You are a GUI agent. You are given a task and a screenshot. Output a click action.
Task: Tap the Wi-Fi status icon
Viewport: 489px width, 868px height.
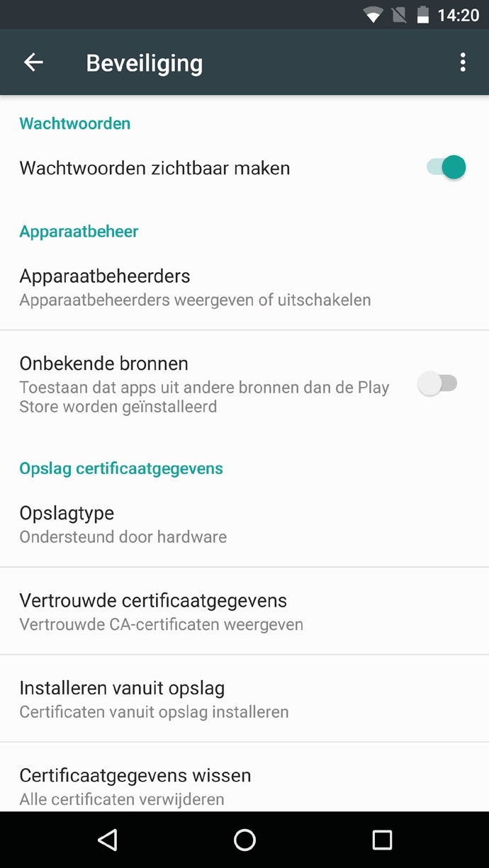pyautogui.click(x=372, y=15)
